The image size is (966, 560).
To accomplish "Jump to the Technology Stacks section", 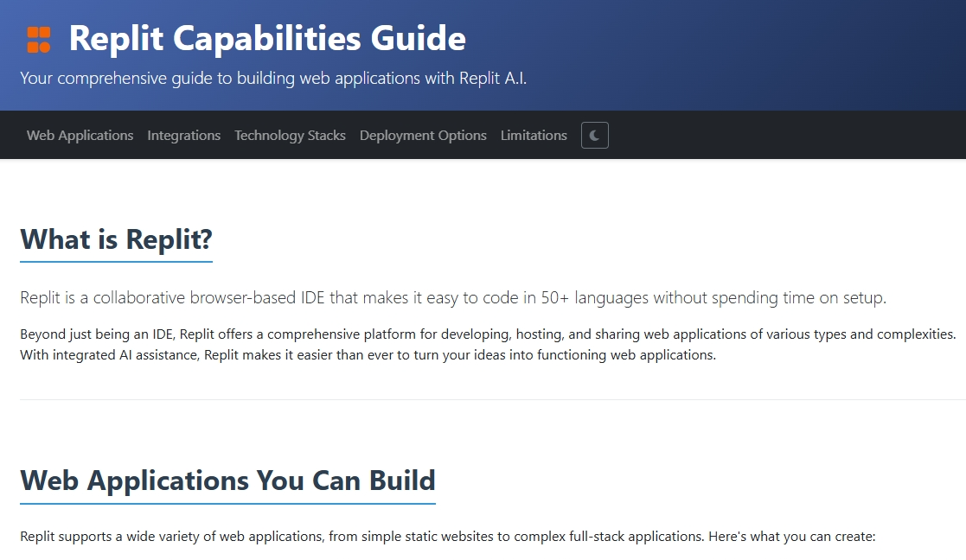I will pyautogui.click(x=291, y=136).
